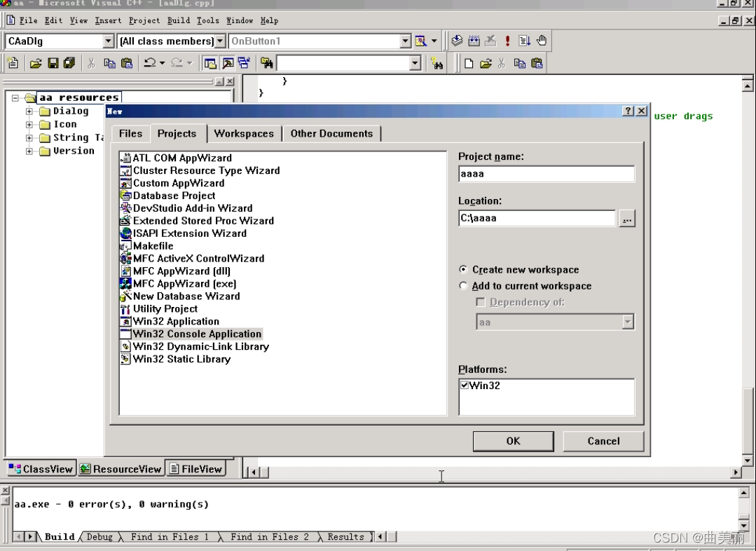Collapse the aa resources tree root

(x=15, y=98)
